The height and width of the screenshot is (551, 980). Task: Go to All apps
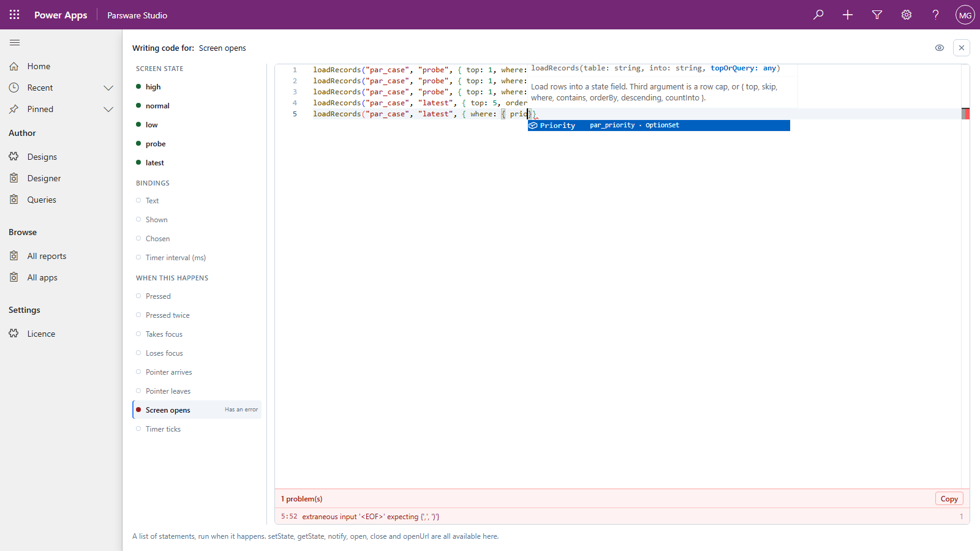click(x=61, y=277)
